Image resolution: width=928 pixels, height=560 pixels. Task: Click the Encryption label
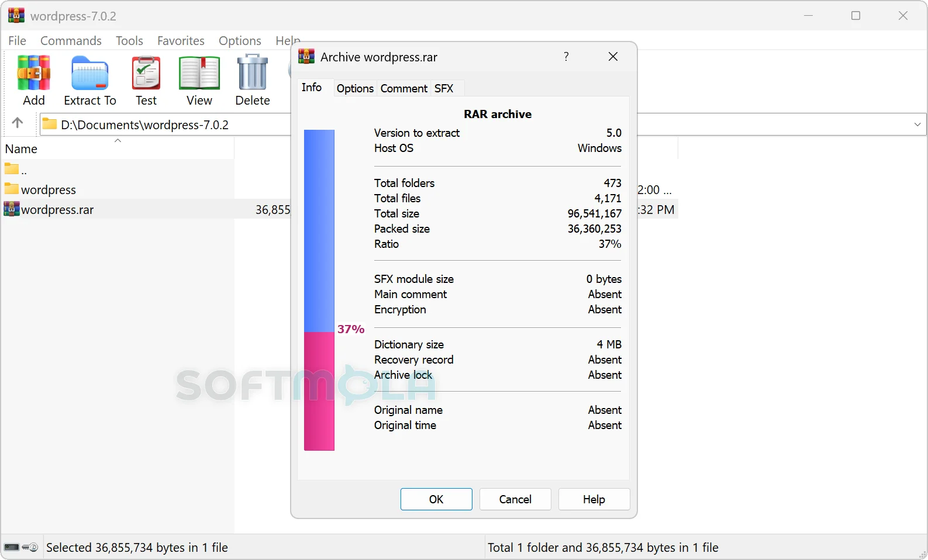click(400, 309)
